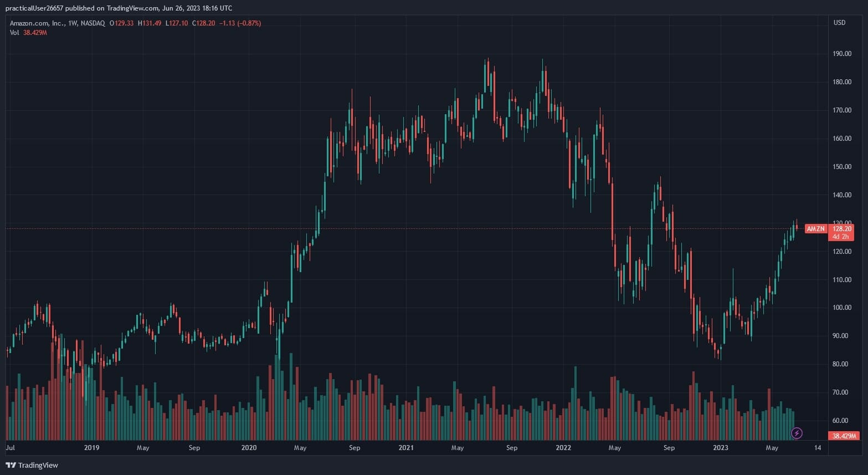Screen dimensions: 868x475
Task: Click the Jul time axis label
Action: 10,448
